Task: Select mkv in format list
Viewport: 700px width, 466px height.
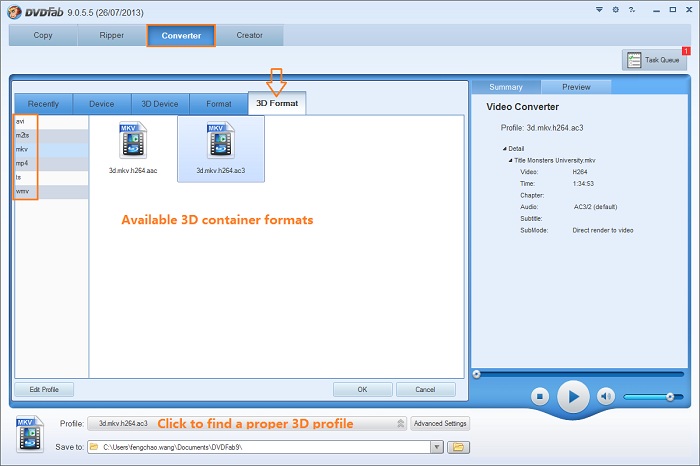Action: pyautogui.click(x=52, y=150)
